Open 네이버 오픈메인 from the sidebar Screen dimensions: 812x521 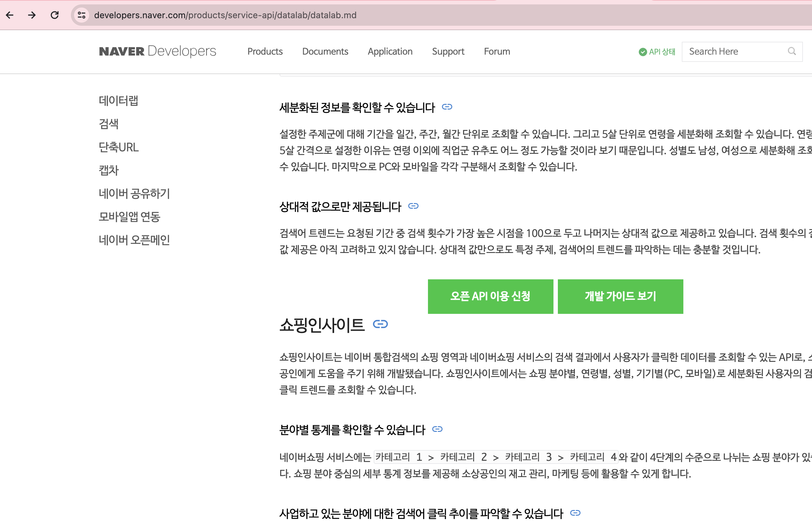tap(134, 239)
